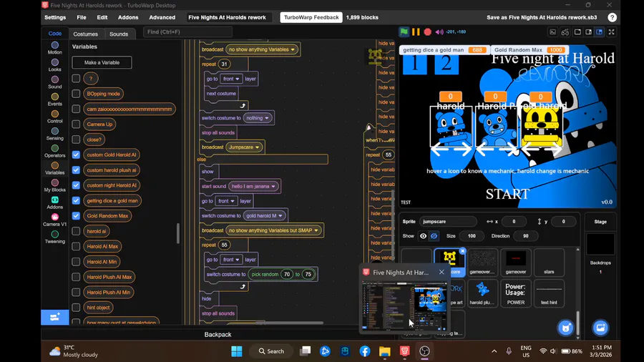Uncheck getting dice a gold man checkbox
The width and height of the screenshot is (644, 362).
(76, 201)
